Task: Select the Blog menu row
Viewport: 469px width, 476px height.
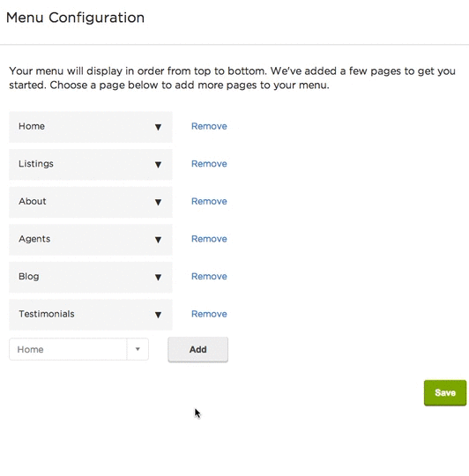Action: 91,277
